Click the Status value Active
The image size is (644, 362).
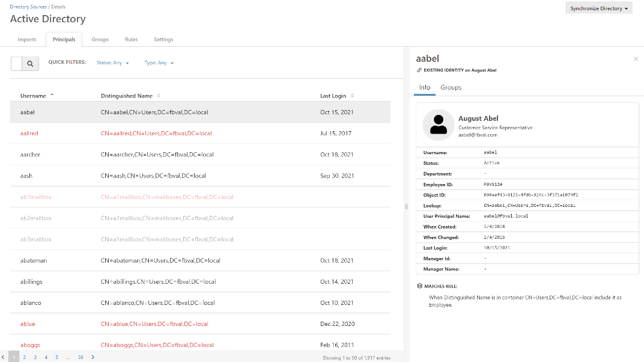click(491, 163)
